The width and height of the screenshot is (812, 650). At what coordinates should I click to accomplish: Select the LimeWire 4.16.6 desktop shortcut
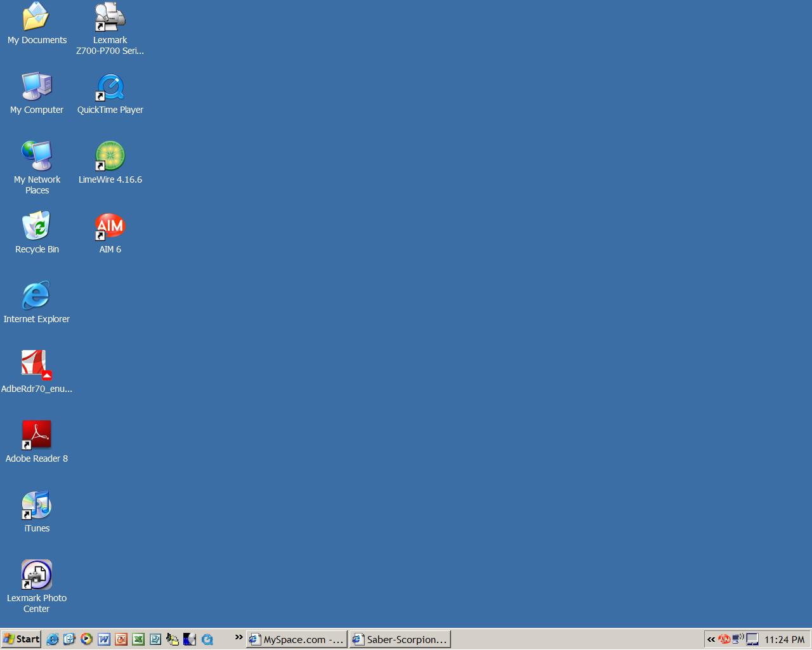click(110, 164)
